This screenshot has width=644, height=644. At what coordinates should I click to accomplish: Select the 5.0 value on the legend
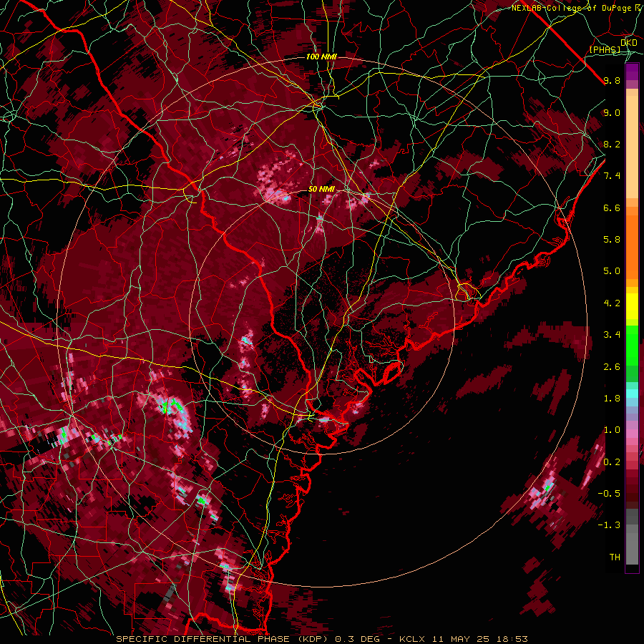pyautogui.click(x=612, y=271)
